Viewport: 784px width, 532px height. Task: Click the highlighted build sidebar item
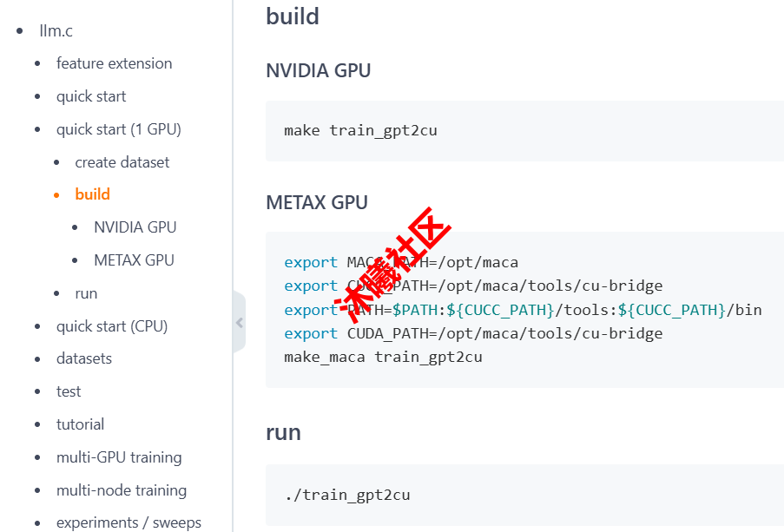(x=92, y=194)
